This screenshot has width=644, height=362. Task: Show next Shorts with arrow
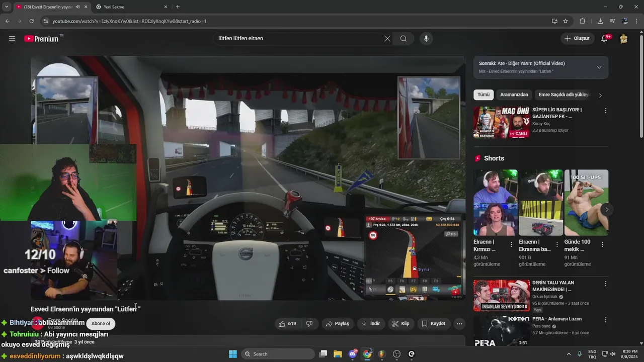point(607,210)
